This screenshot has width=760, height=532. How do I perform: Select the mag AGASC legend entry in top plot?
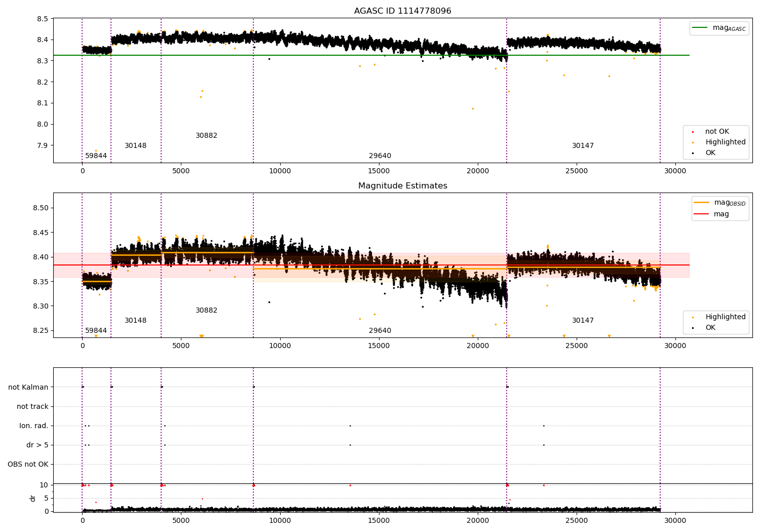719,28
